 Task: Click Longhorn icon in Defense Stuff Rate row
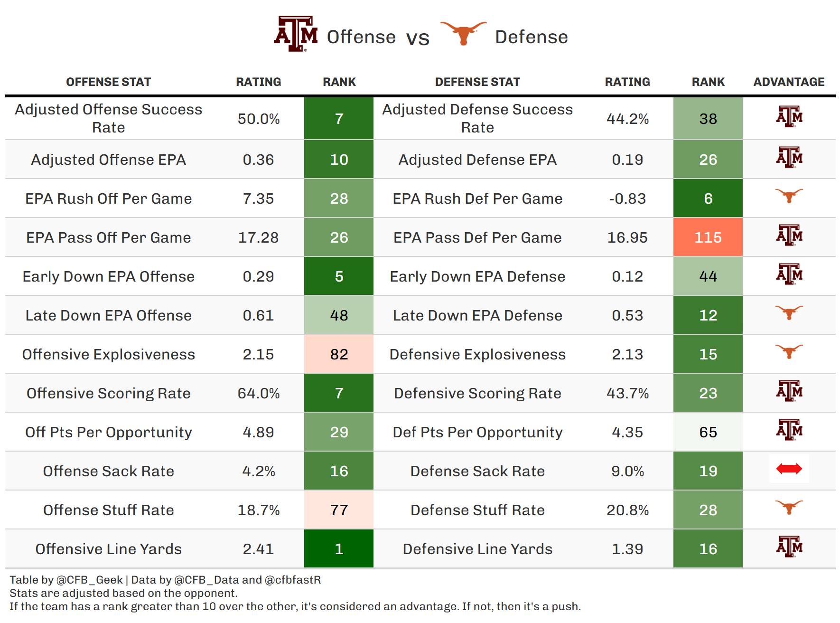tap(789, 507)
